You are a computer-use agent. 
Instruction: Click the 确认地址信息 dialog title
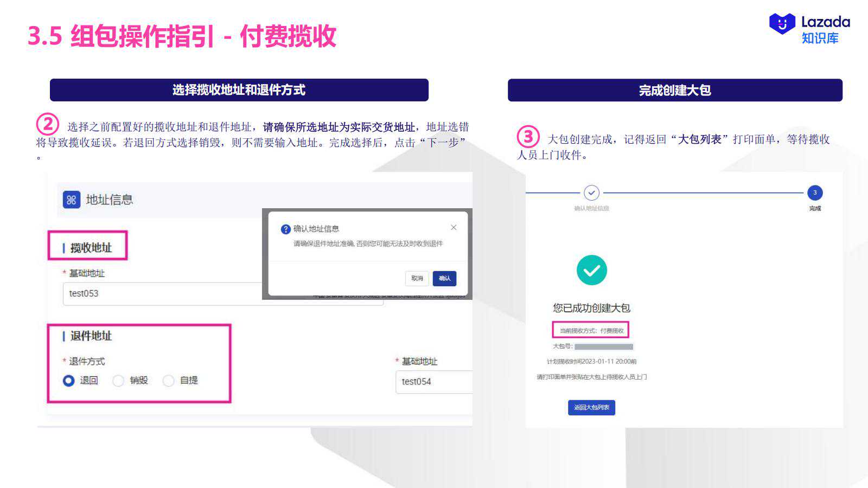click(x=316, y=229)
